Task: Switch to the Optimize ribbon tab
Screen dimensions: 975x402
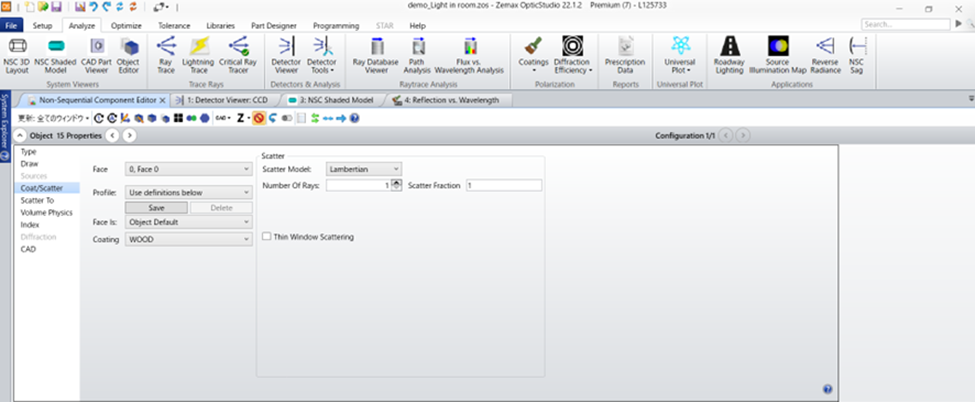Action: 126,26
